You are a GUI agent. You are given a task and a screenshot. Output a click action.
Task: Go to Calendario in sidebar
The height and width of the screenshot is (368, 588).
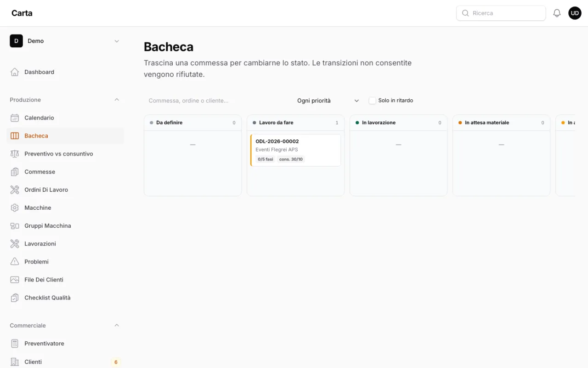65,118
